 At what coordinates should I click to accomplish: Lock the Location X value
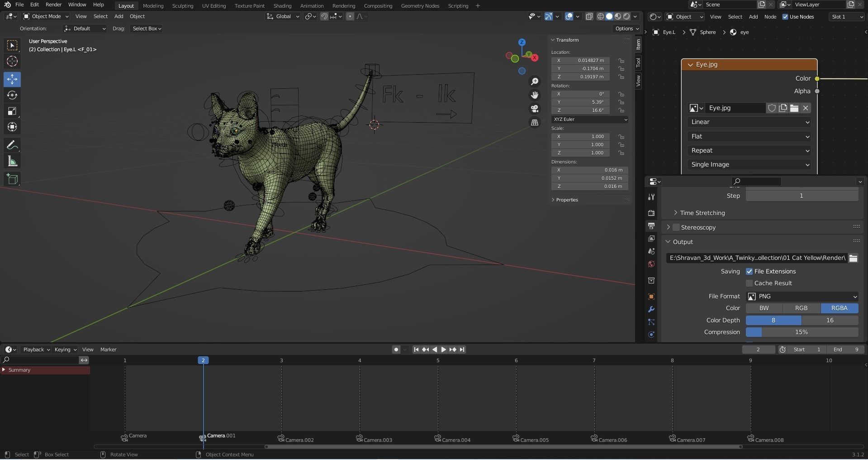click(621, 61)
